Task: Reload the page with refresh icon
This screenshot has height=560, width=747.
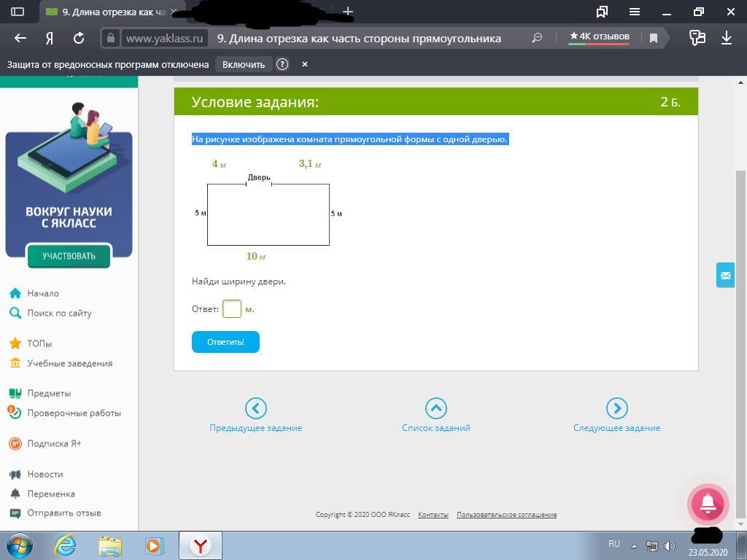Action: pyautogui.click(x=79, y=38)
